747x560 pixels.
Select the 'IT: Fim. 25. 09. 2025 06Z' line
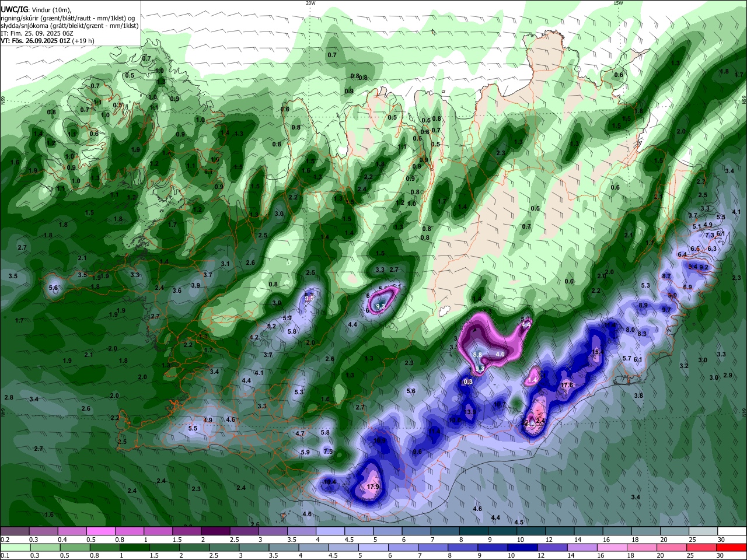coord(37,33)
